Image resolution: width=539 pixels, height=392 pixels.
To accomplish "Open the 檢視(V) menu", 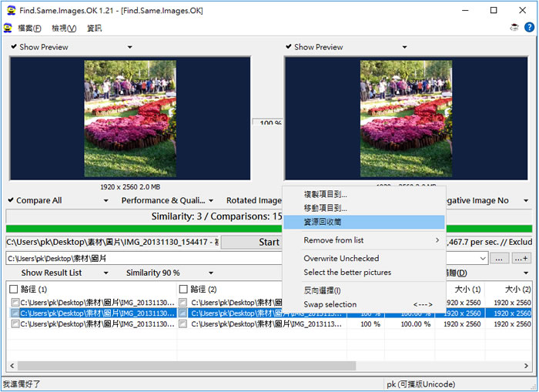I will [64, 28].
